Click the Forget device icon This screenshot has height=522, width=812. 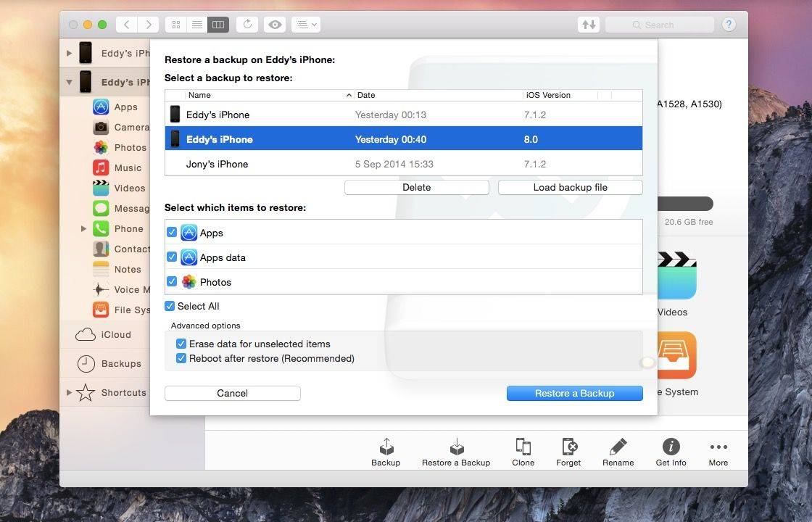(568, 447)
